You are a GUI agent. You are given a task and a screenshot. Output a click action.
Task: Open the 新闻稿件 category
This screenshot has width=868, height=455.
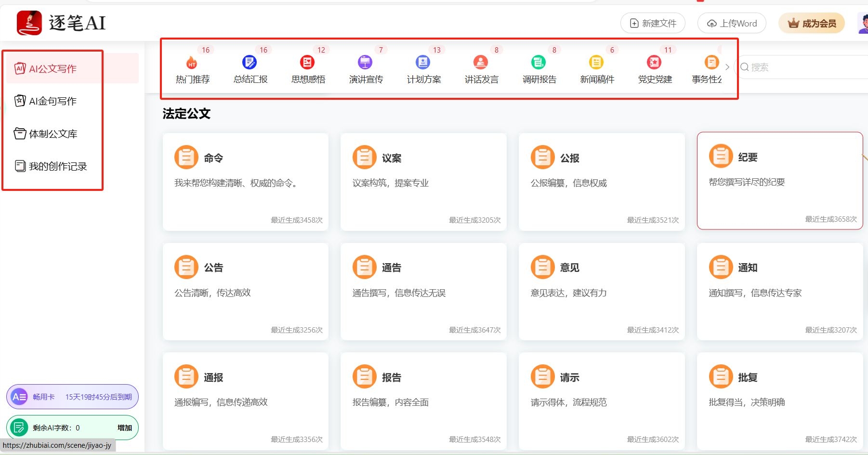point(596,62)
